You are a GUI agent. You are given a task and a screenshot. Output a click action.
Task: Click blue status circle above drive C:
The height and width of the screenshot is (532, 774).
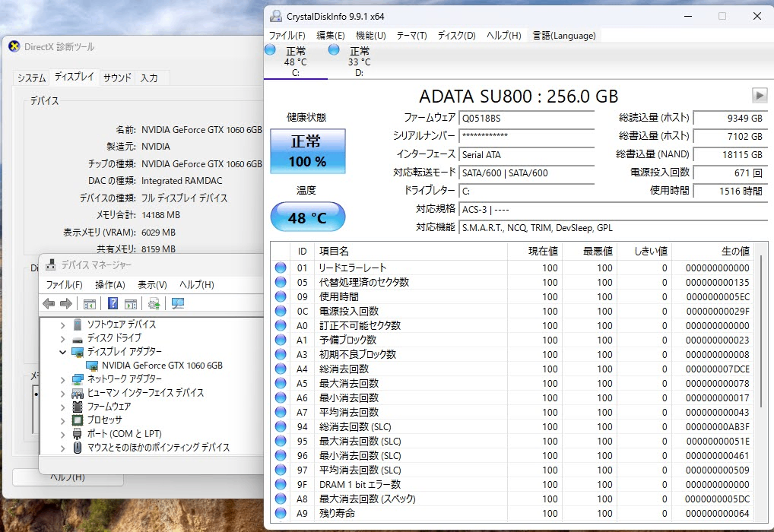(270, 49)
